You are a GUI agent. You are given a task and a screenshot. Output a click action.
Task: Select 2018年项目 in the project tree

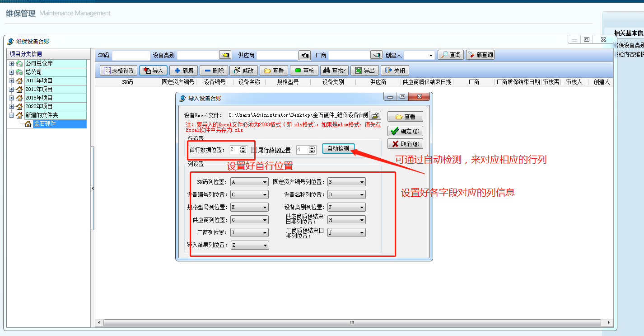(39, 98)
